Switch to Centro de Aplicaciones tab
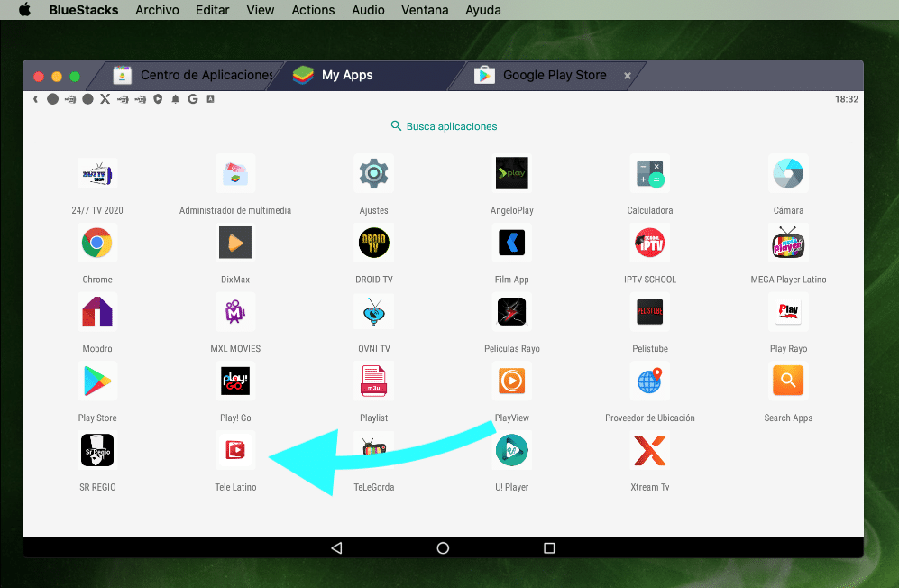The width and height of the screenshot is (899, 588). click(206, 76)
